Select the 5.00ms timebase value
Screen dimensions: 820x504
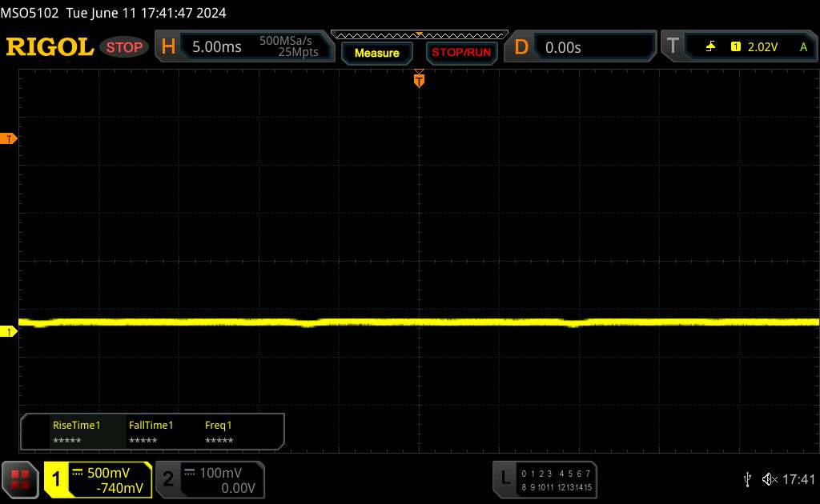click(x=216, y=47)
